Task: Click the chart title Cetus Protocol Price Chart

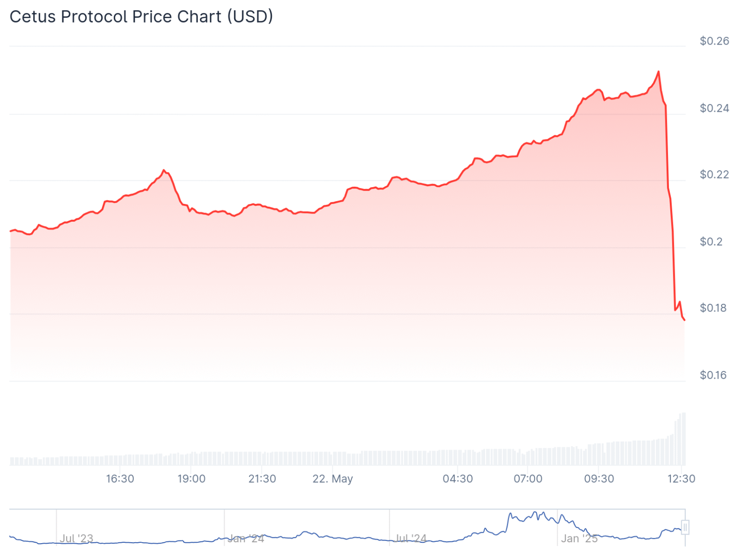Action: click(141, 17)
